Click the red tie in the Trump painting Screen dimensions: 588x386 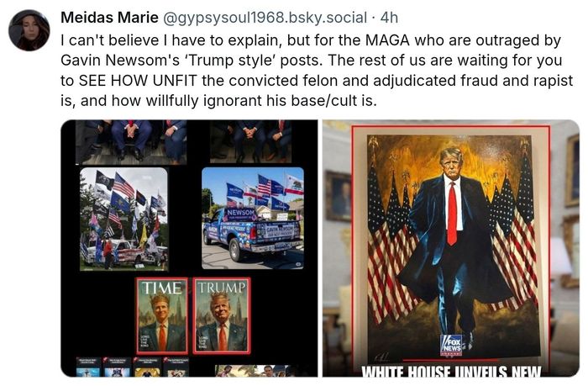(452, 213)
